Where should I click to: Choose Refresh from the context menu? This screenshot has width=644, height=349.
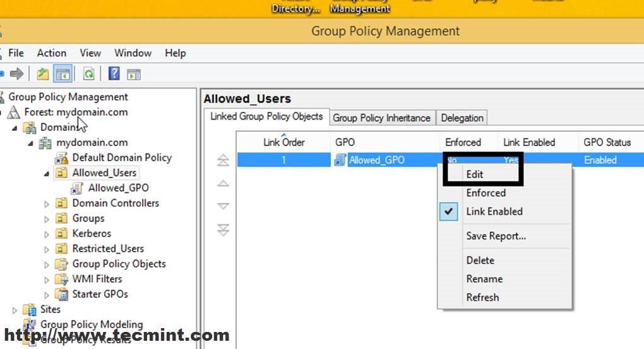(x=482, y=297)
